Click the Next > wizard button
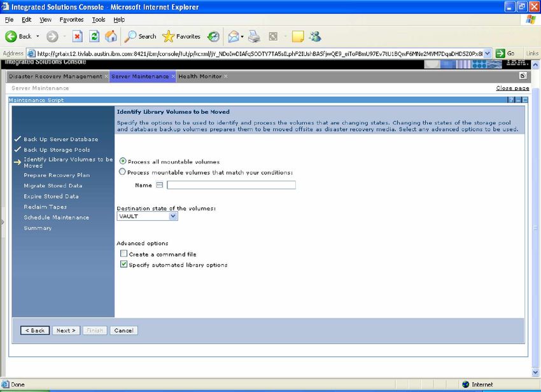Viewport: 541px width, 392px height. click(66, 330)
